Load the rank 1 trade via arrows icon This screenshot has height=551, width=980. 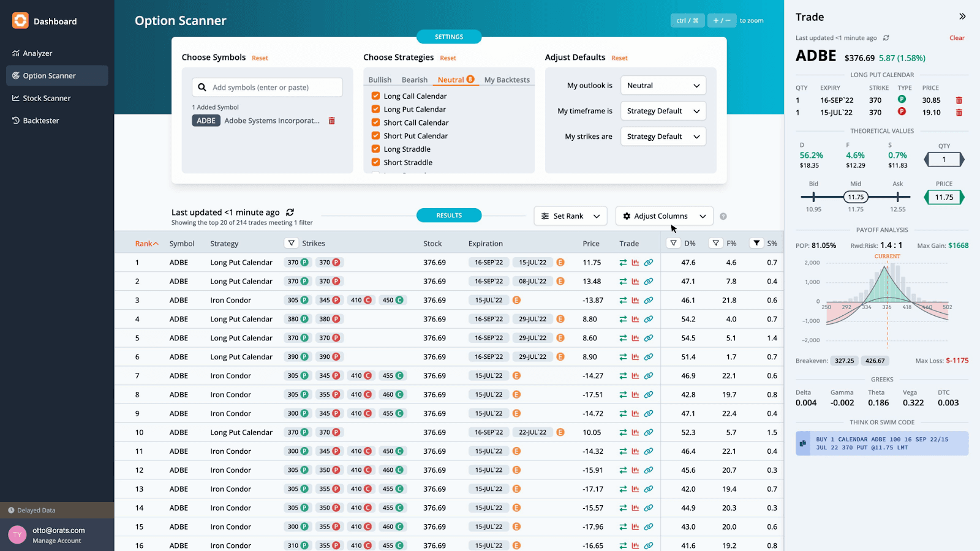(x=623, y=263)
